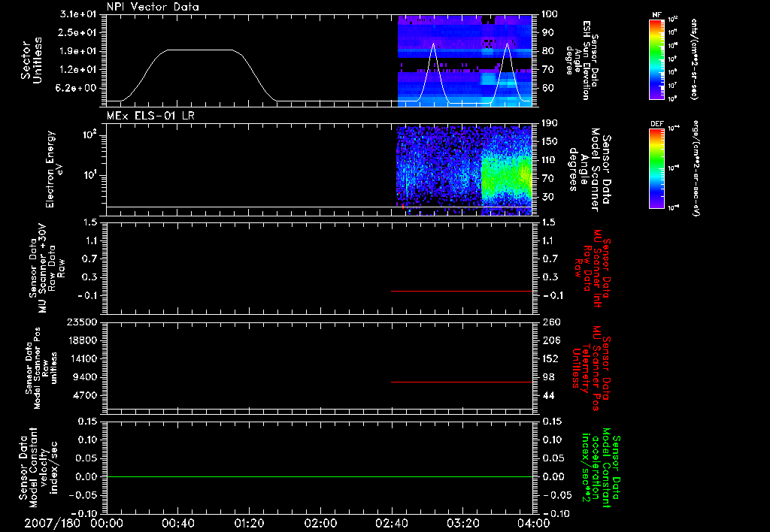Click the "NF" label above the color bar

[656, 15]
